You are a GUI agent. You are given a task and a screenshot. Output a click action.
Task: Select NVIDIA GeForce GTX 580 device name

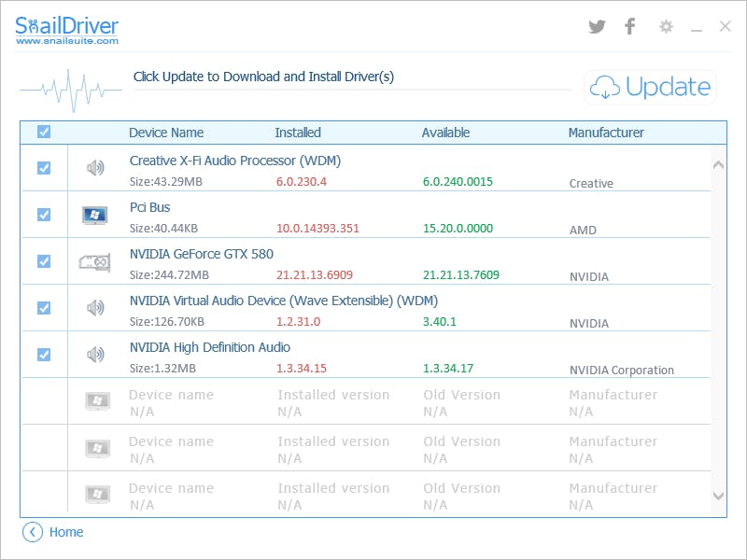pos(202,254)
